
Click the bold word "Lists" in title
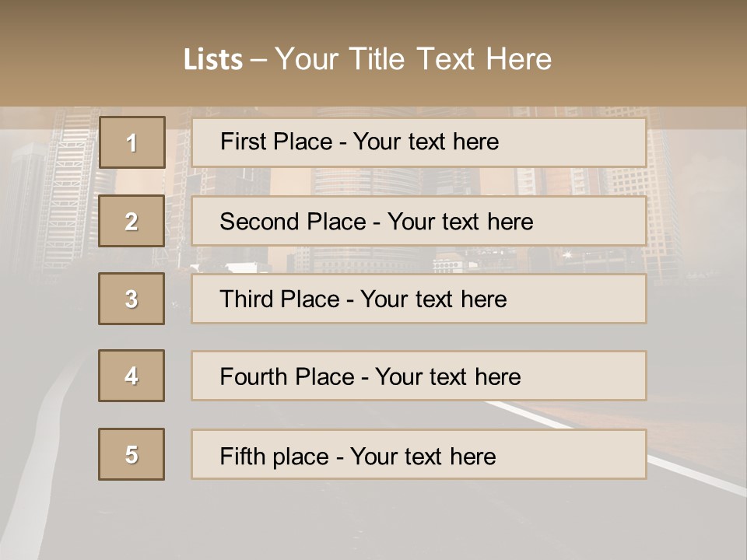[213, 59]
